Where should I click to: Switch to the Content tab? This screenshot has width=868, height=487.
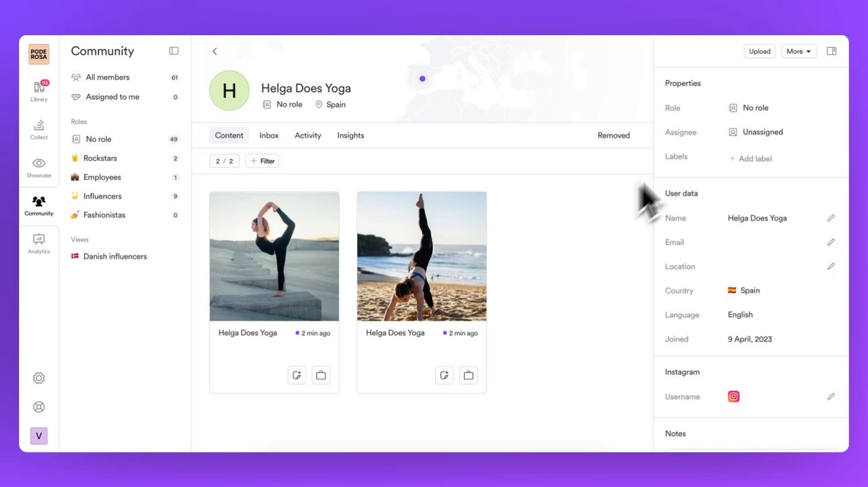click(x=229, y=135)
